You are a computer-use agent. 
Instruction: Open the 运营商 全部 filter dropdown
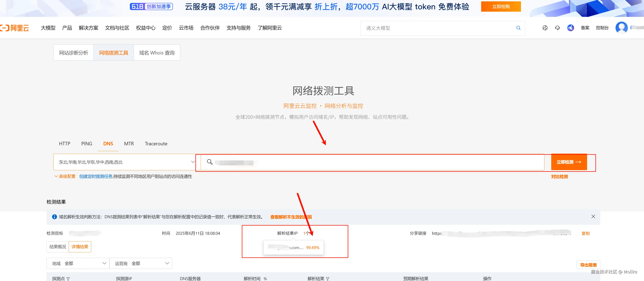[x=141, y=263]
